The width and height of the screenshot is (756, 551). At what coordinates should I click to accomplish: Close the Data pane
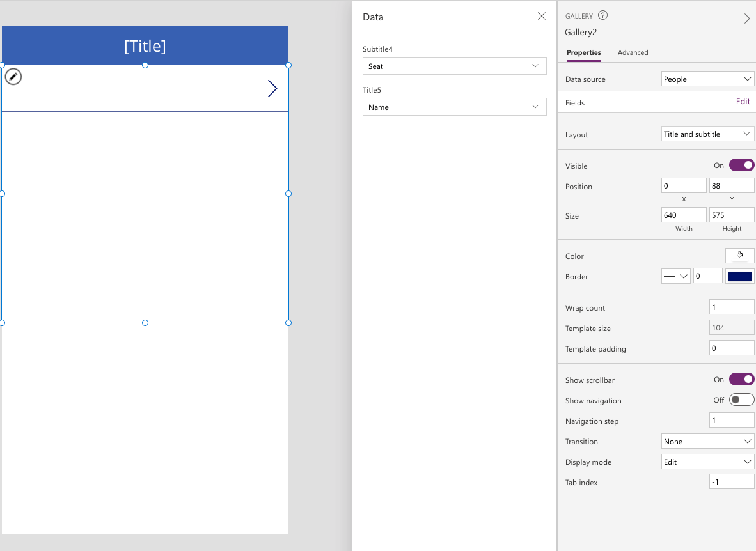tap(541, 15)
